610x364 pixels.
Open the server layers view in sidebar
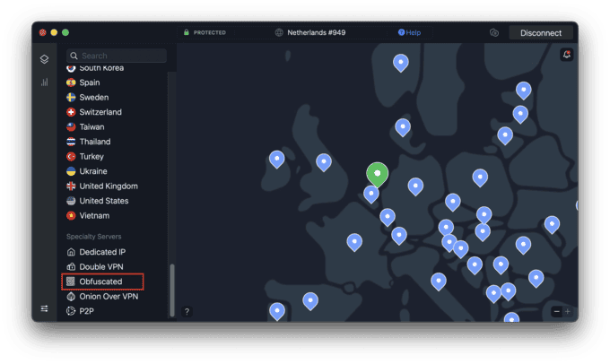pos(44,59)
